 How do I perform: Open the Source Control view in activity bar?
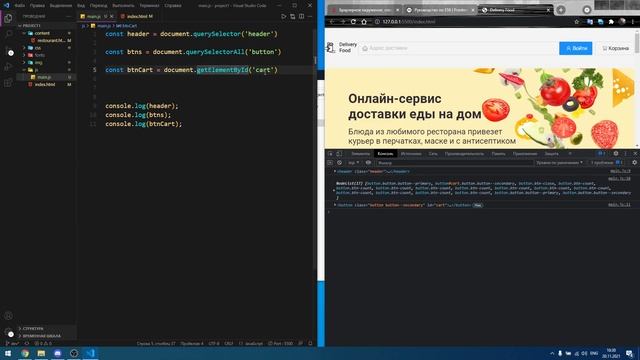pos(8,51)
